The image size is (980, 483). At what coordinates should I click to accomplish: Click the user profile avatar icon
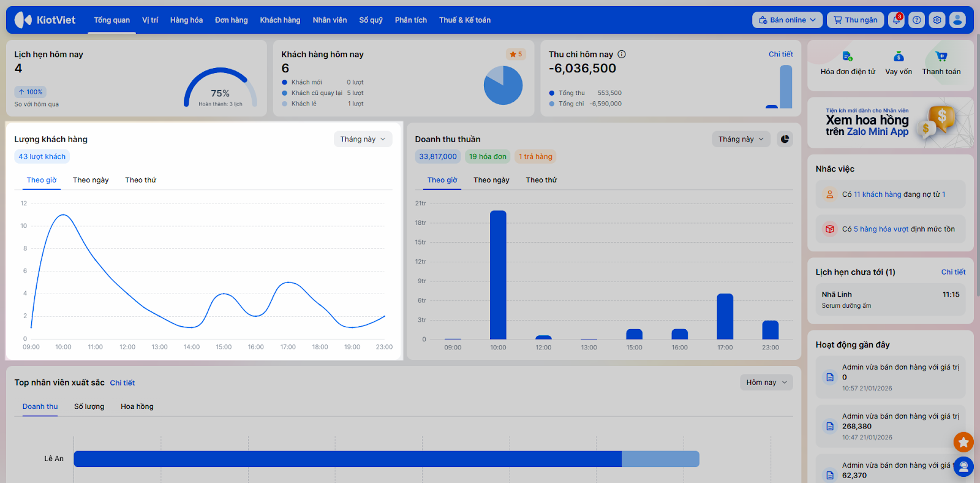click(957, 20)
